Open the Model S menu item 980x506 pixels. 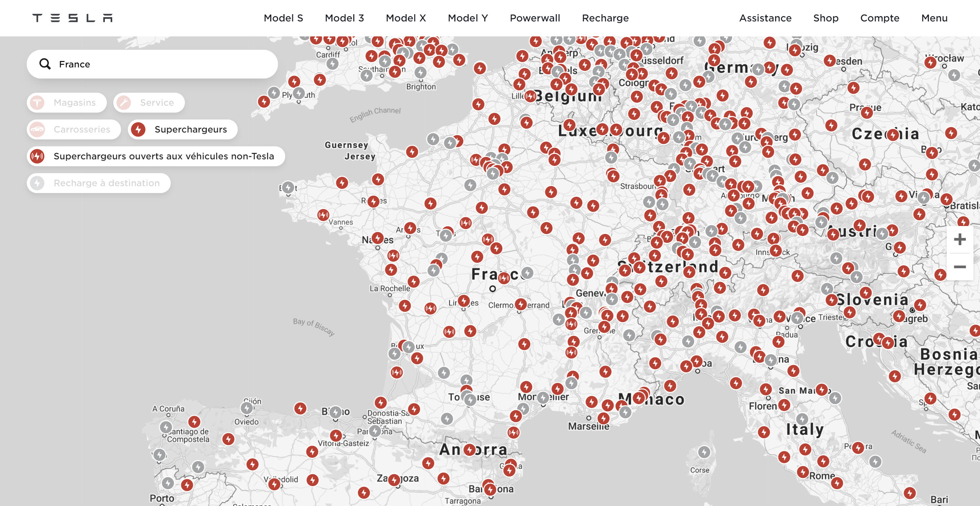[x=283, y=18]
